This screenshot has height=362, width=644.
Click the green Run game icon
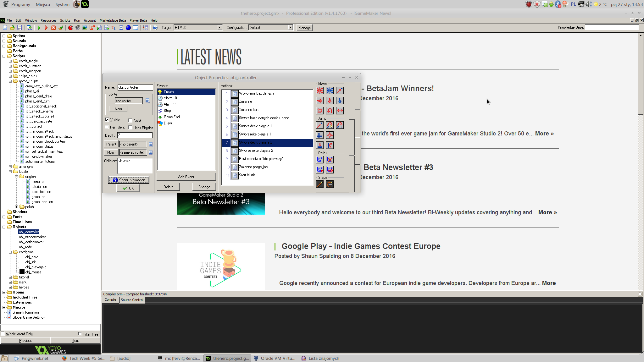(39, 28)
